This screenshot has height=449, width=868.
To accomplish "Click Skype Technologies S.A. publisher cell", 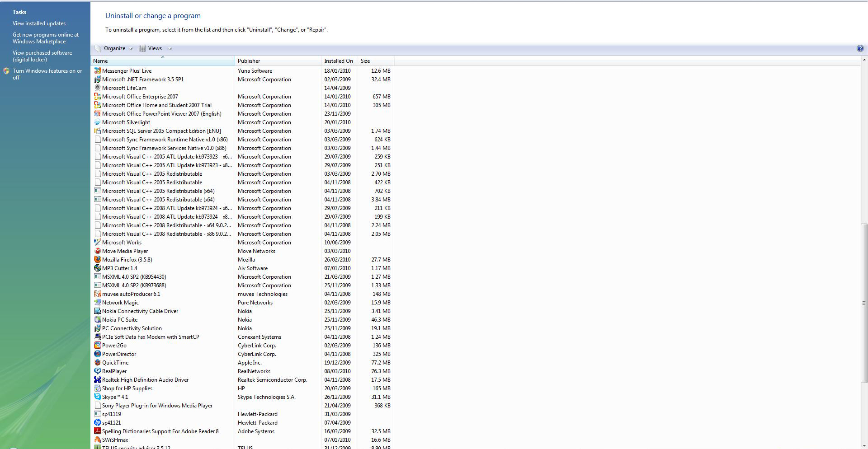I will (267, 397).
